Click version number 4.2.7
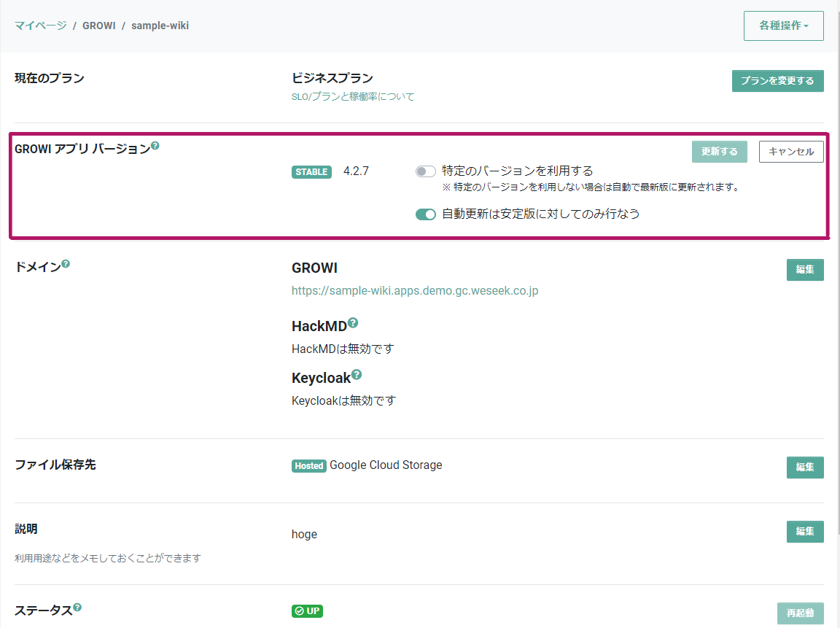 tap(356, 171)
